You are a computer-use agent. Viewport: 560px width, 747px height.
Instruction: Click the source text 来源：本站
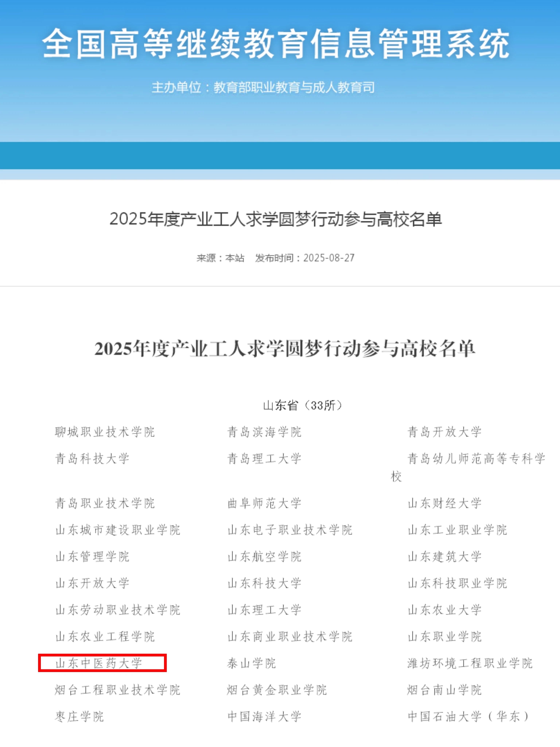tap(220, 258)
